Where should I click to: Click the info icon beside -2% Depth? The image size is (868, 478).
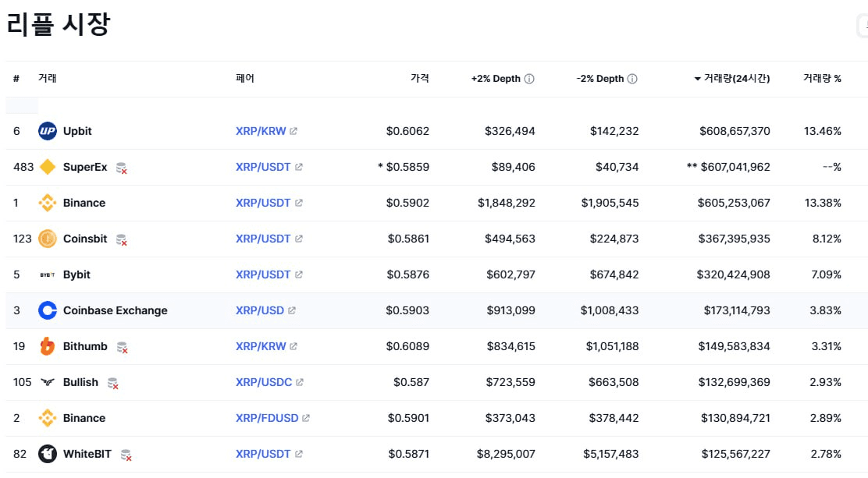632,79
